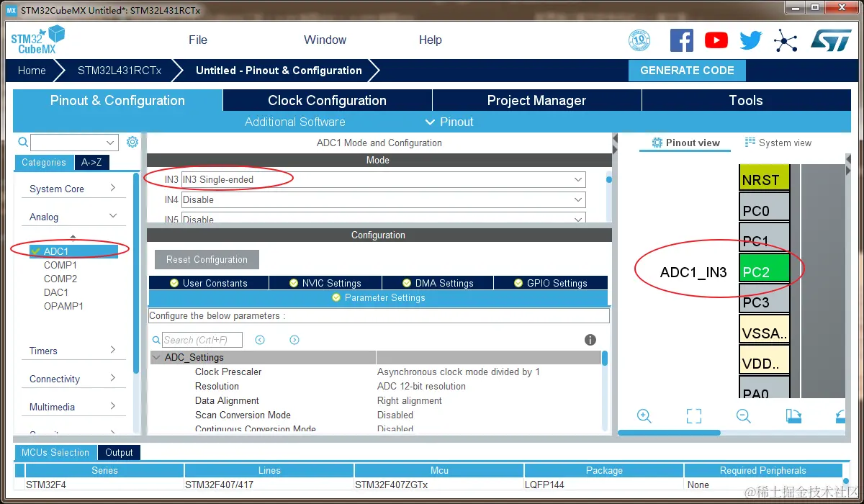Select the Pinout & Configuration tab
Screen dimensions: 864x504
pyautogui.click(x=117, y=100)
